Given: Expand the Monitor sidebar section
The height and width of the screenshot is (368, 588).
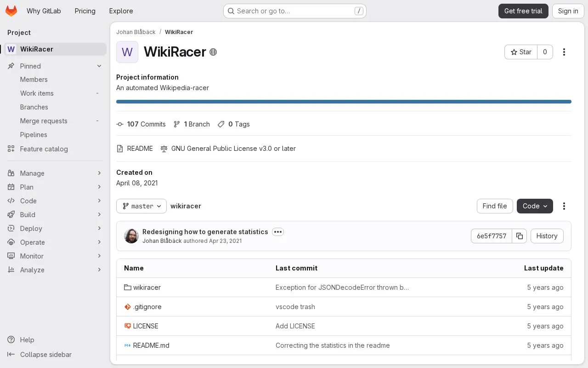Looking at the screenshot, I should pyautogui.click(x=55, y=256).
